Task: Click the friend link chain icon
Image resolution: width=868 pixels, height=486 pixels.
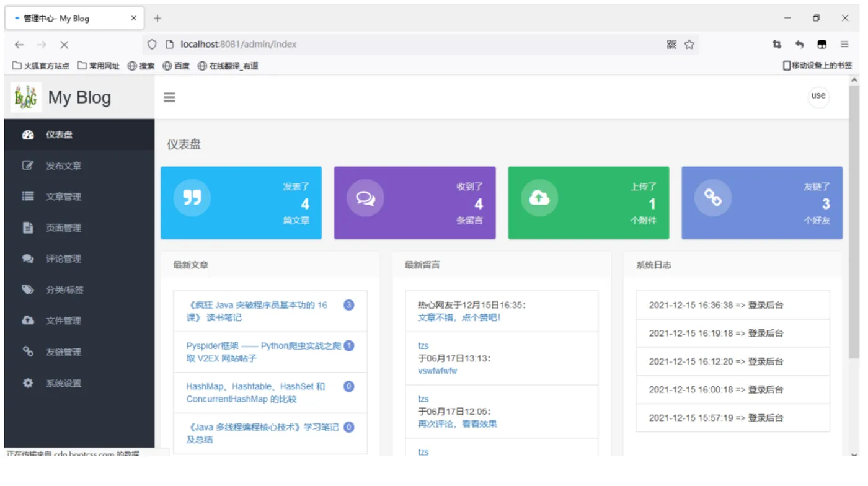Action: (x=28, y=351)
